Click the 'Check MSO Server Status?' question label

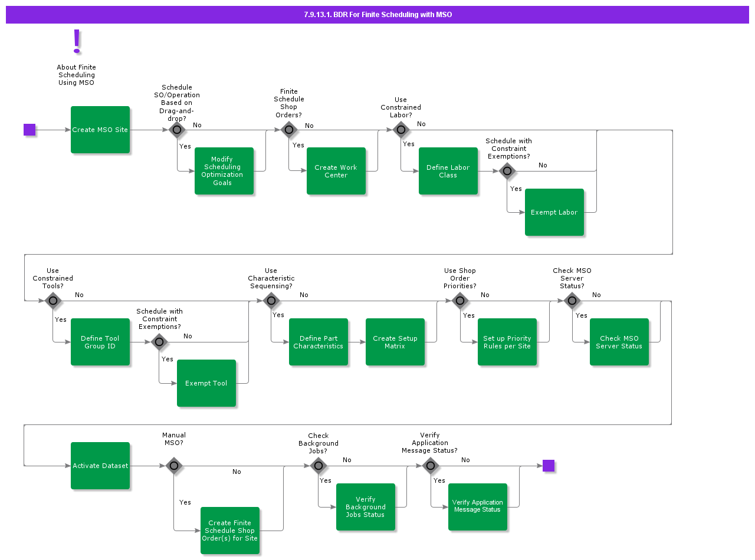[572, 278]
